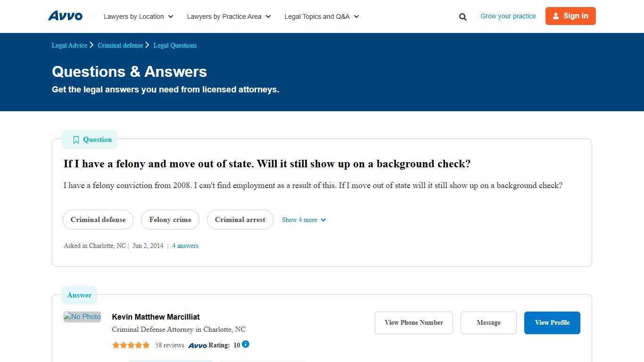Click the bookmark icon on the Question badge
Viewport: 644px width, 362px height.
76,140
